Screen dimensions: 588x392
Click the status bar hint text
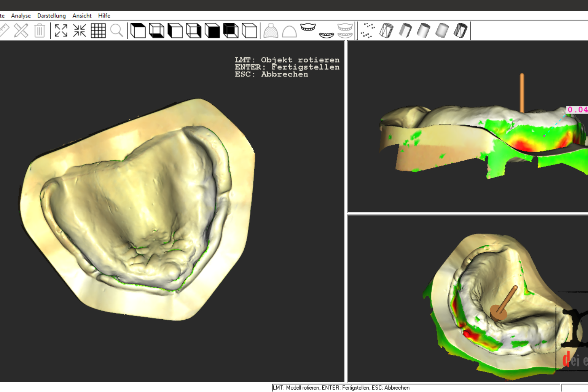point(341,388)
